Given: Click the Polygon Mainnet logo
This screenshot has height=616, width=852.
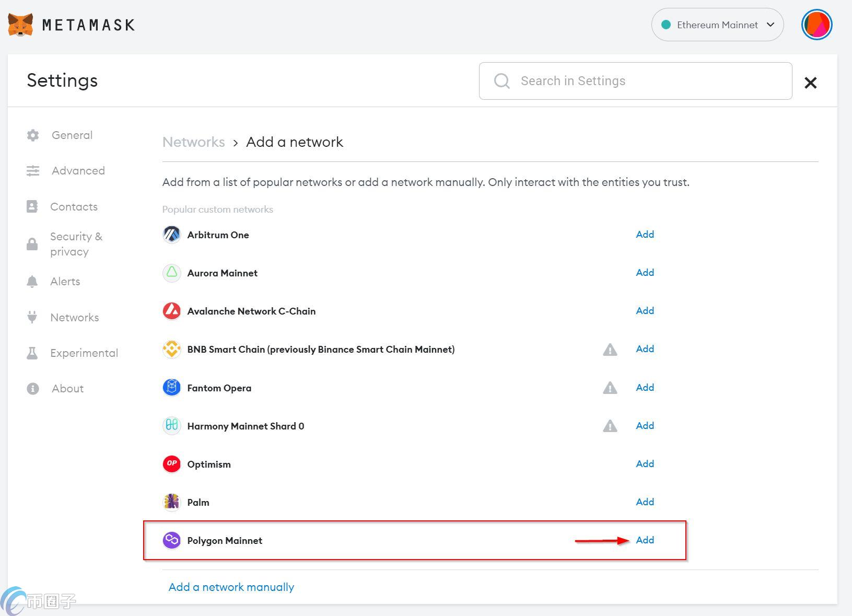Looking at the screenshot, I should click(171, 540).
